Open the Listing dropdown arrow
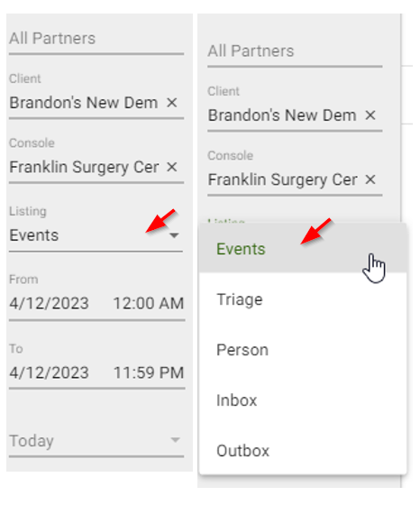This screenshot has height=505, width=420. coord(174,235)
